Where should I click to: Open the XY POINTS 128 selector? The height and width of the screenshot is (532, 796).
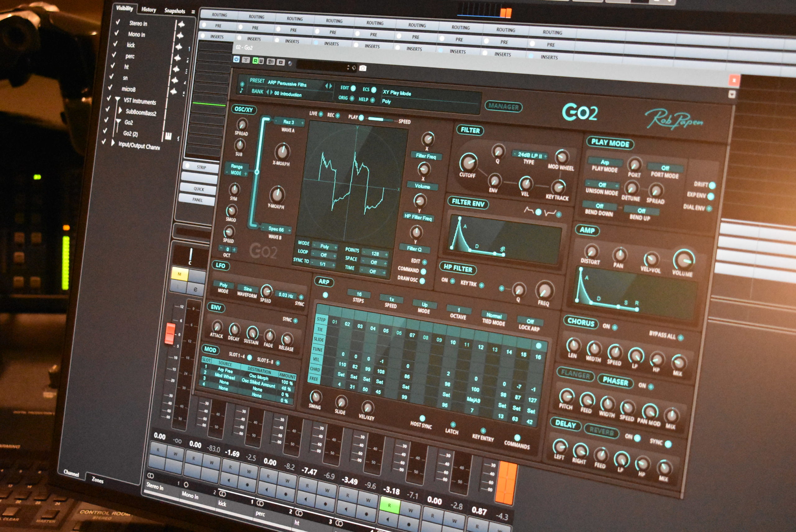tap(375, 254)
